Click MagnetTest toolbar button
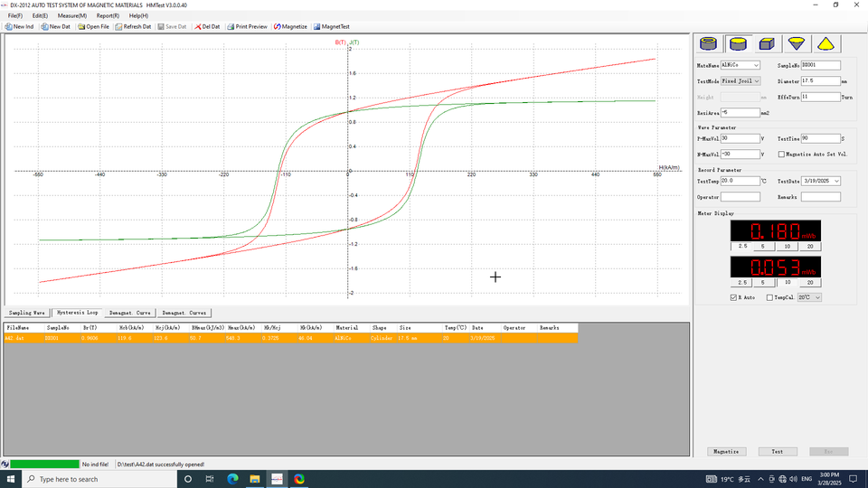 [x=332, y=26]
